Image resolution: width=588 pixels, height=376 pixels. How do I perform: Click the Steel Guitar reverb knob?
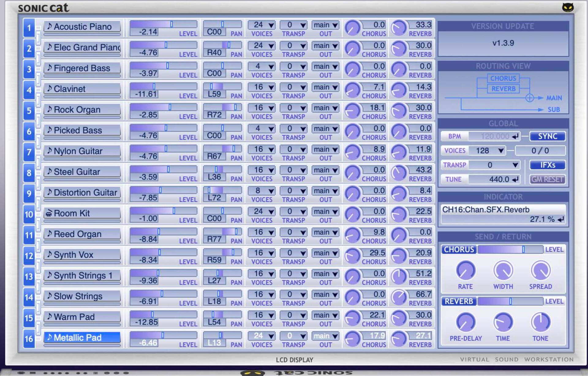click(x=399, y=173)
